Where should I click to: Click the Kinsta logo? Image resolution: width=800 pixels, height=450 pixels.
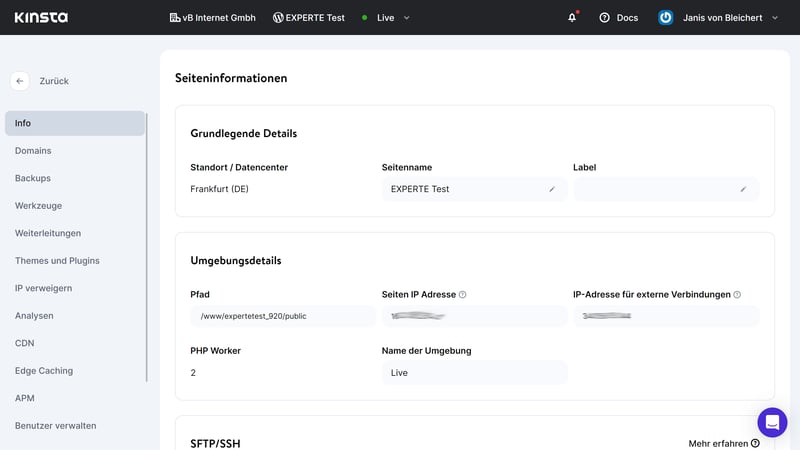click(41, 17)
